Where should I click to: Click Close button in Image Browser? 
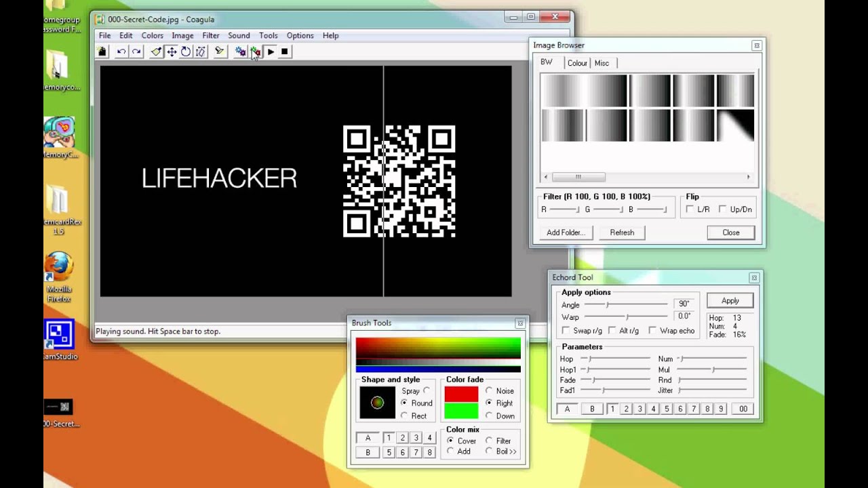(731, 232)
